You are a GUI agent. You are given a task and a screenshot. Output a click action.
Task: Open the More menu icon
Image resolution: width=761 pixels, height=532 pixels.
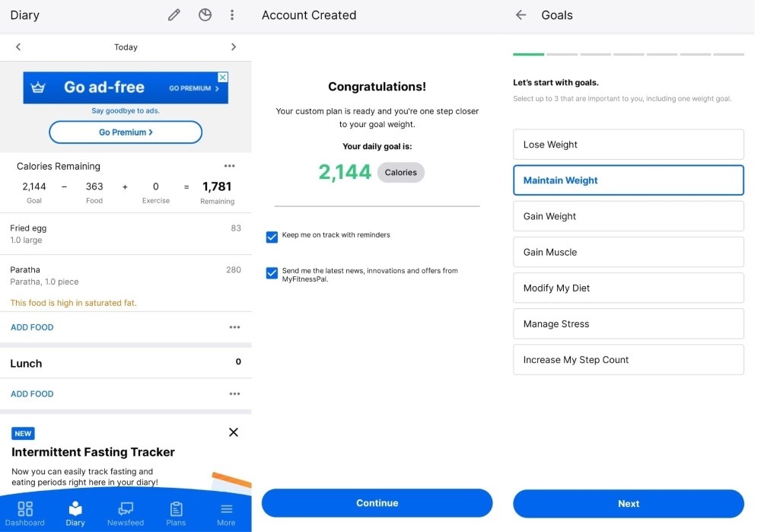[226, 510]
